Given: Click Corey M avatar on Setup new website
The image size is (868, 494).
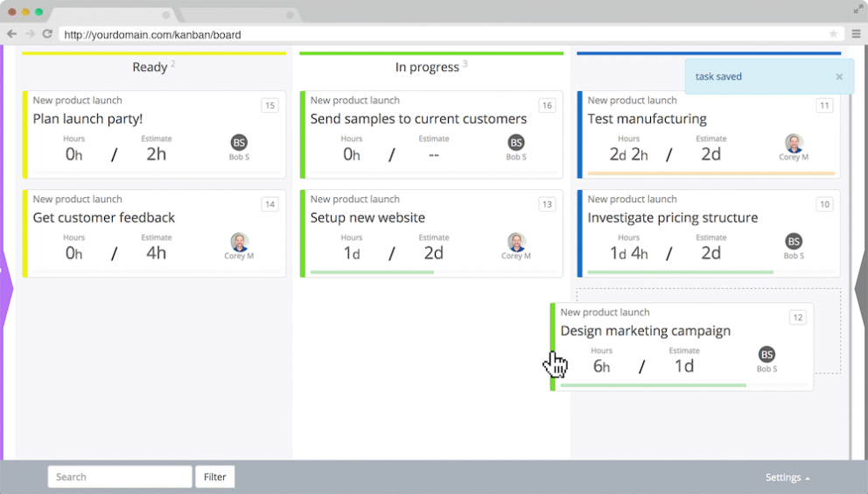Looking at the screenshot, I should point(516,242).
